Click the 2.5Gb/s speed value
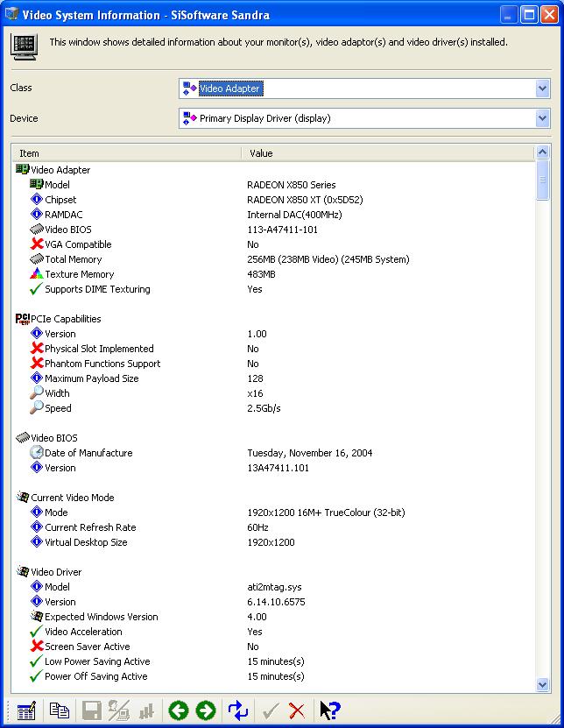 pos(264,408)
